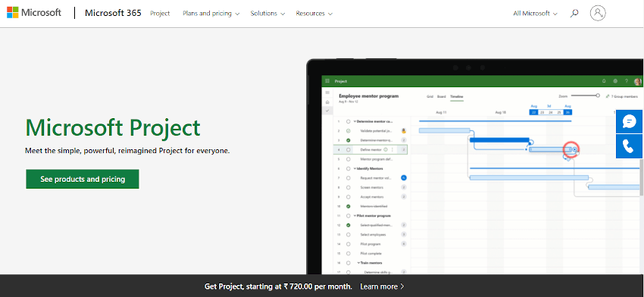Select the dark blue Determine mentor-q Gantt bar
644x297 pixels.
point(499,139)
